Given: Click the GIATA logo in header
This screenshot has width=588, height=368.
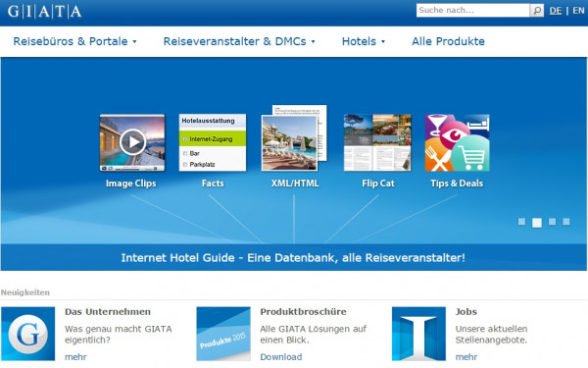Looking at the screenshot, I should click(x=45, y=12).
